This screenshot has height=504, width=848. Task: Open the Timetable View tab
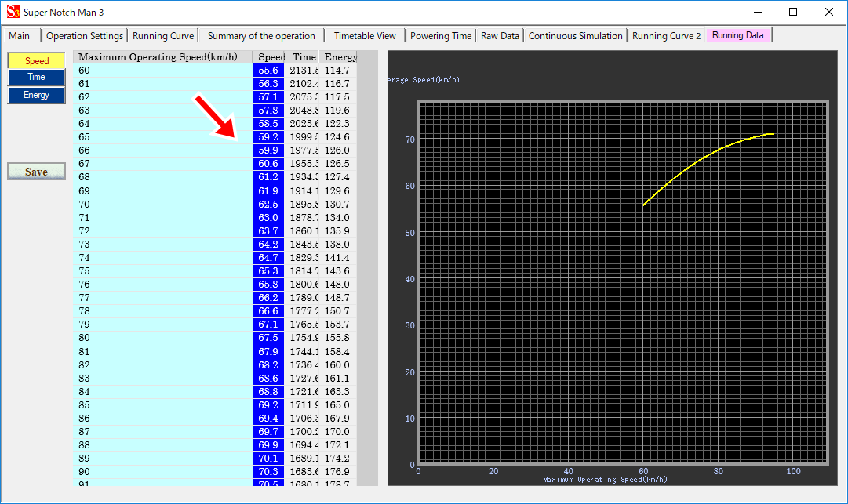tap(365, 36)
